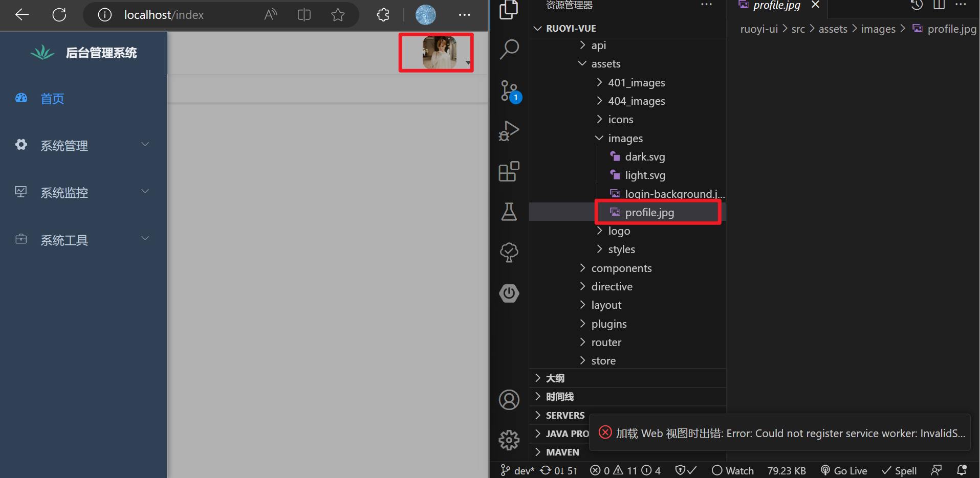Start Go Live server

(844, 470)
